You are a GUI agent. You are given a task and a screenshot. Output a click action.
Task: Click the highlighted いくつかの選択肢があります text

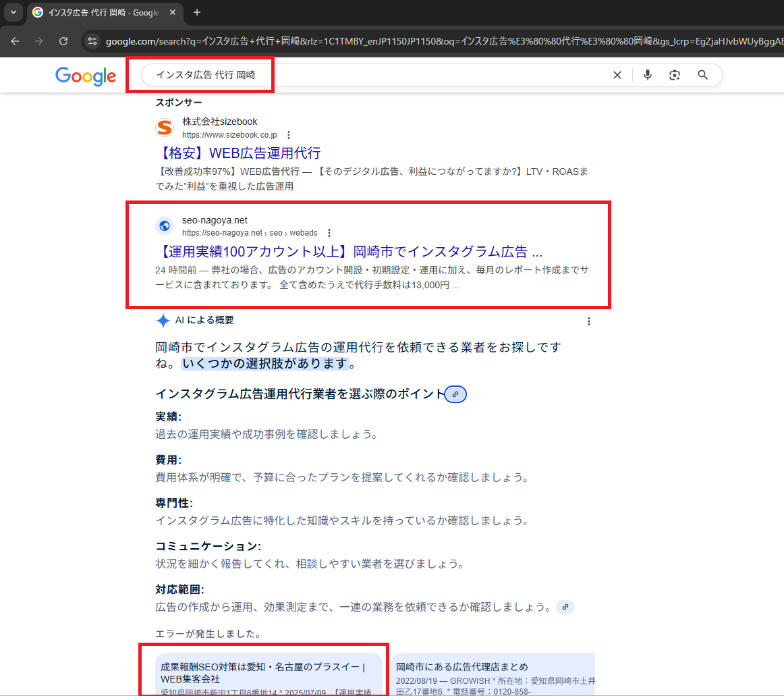(264, 364)
